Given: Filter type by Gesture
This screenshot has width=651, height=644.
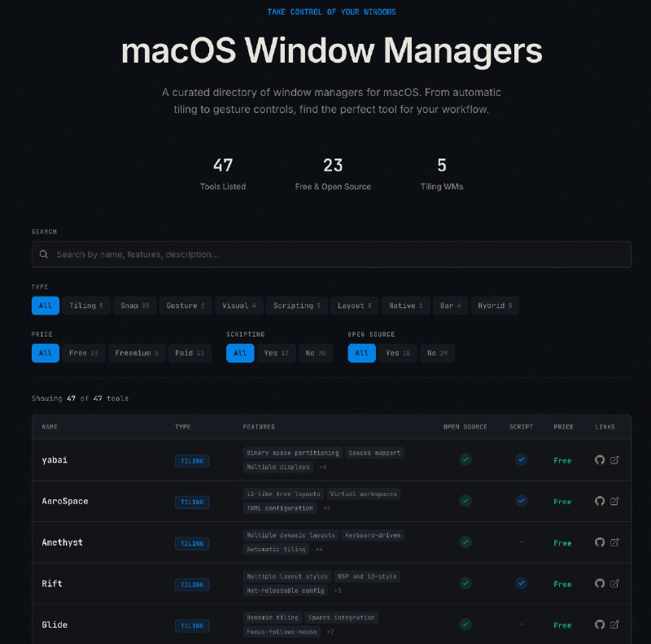Looking at the screenshot, I should 186,306.
